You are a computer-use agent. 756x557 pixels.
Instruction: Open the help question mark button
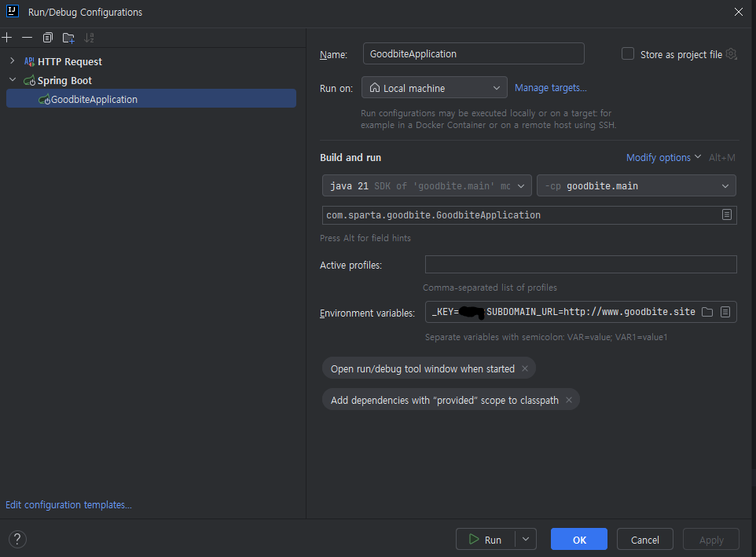click(17, 539)
